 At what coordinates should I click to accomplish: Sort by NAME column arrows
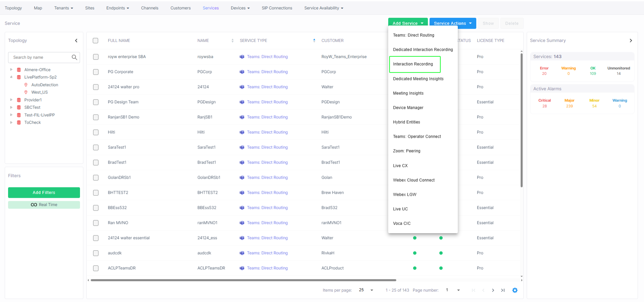(233, 41)
